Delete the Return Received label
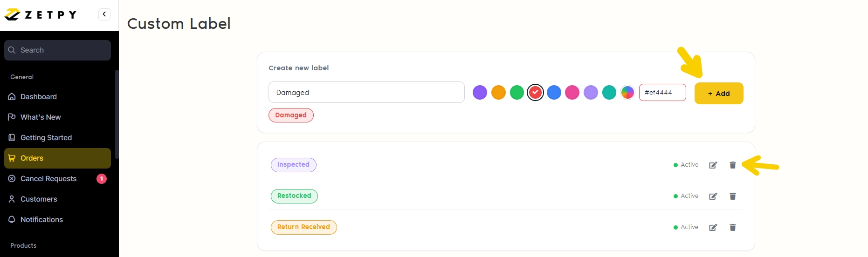 [732, 227]
